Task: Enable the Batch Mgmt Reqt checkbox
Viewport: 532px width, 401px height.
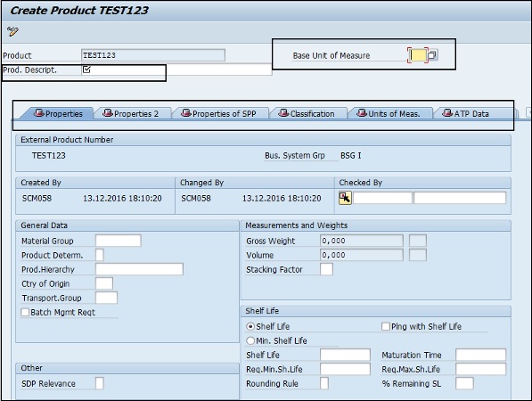Action: pyautogui.click(x=25, y=312)
